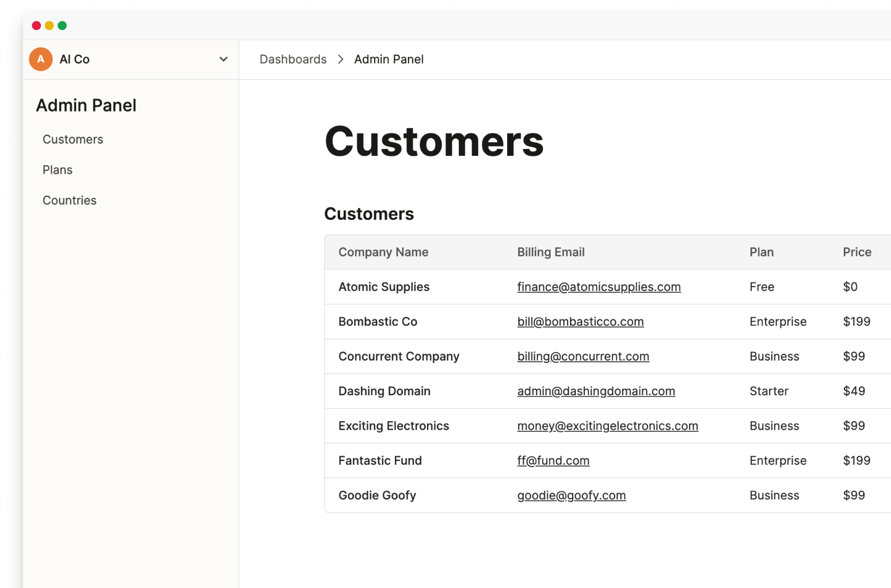Click the breadcrumb chevron separator icon
Image resolution: width=891 pixels, height=588 pixels.
pyautogui.click(x=341, y=59)
